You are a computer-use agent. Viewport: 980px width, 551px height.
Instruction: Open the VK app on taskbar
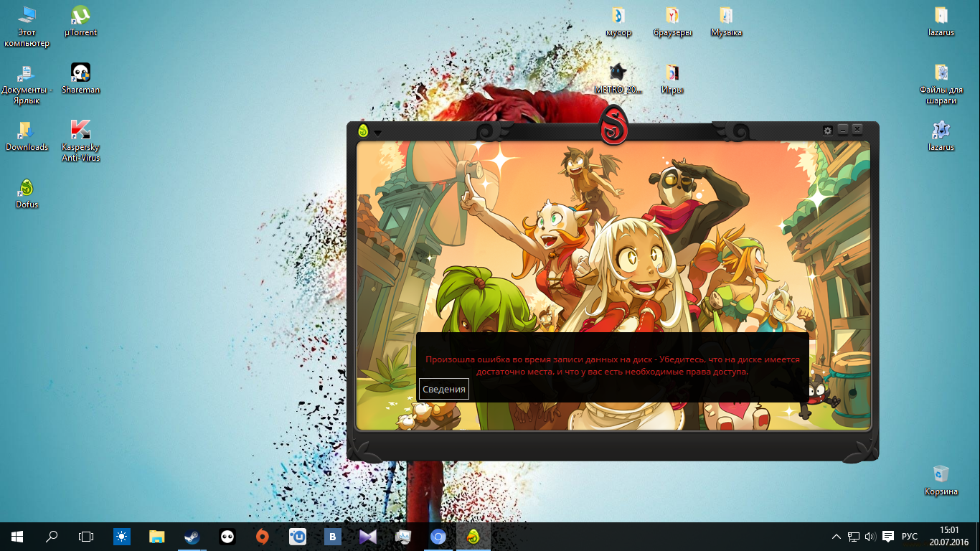[x=332, y=537]
